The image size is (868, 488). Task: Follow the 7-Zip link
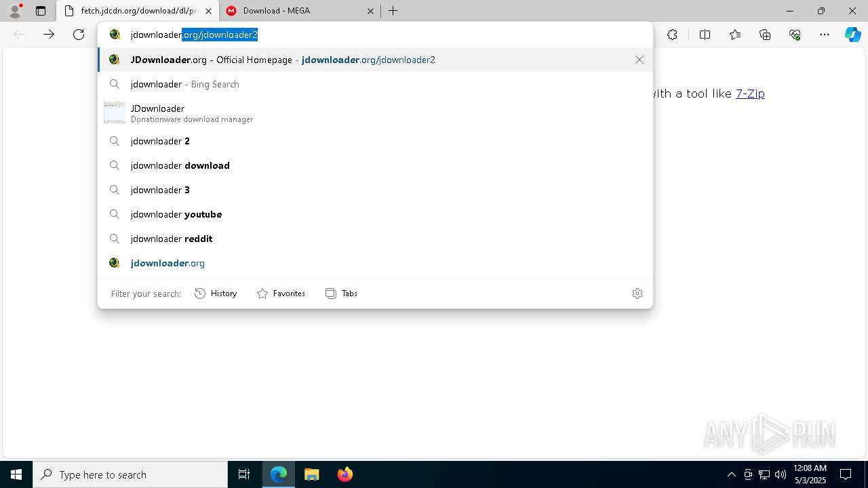tap(750, 94)
